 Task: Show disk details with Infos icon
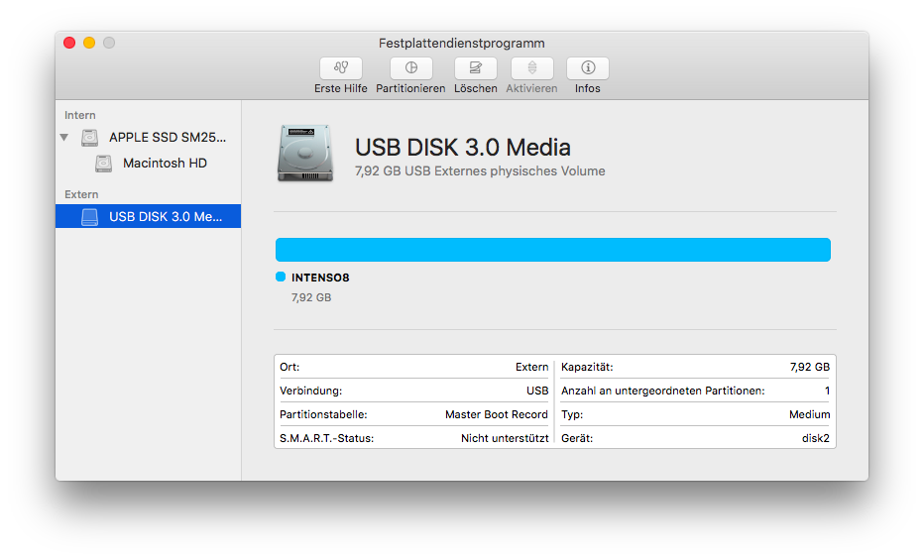(587, 68)
